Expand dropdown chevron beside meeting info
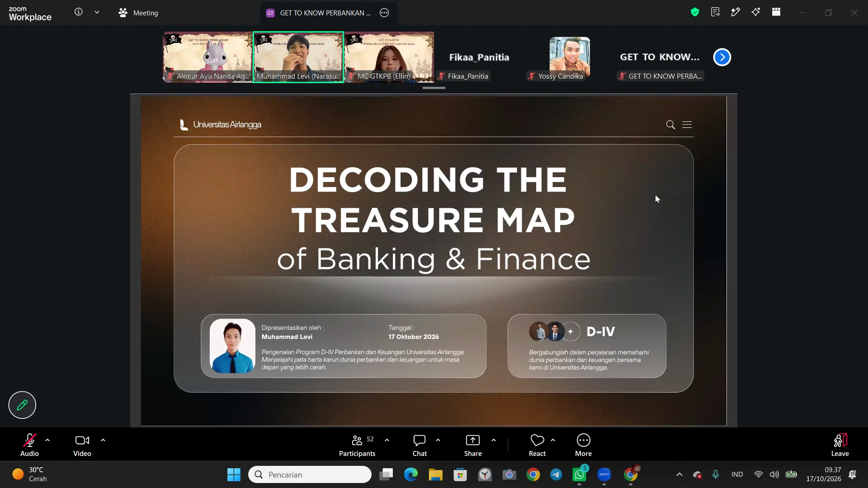This screenshot has width=868, height=488. coord(97,12)
